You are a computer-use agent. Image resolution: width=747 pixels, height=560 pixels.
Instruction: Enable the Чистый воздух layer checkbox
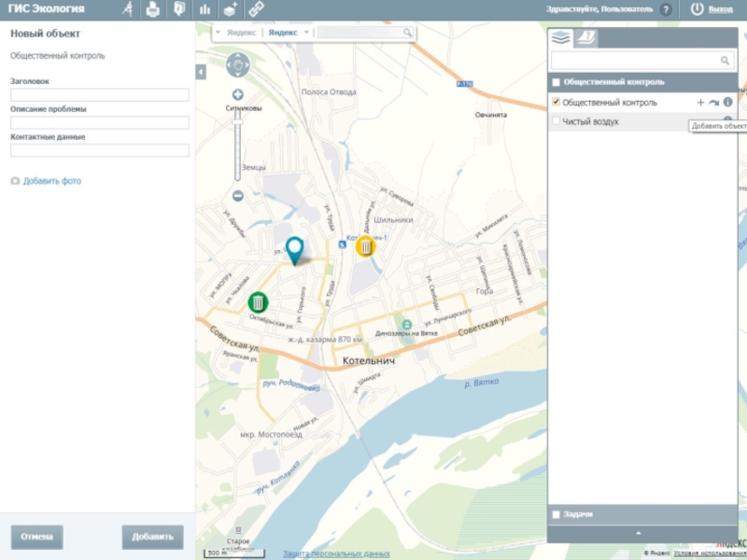point(557,121)
